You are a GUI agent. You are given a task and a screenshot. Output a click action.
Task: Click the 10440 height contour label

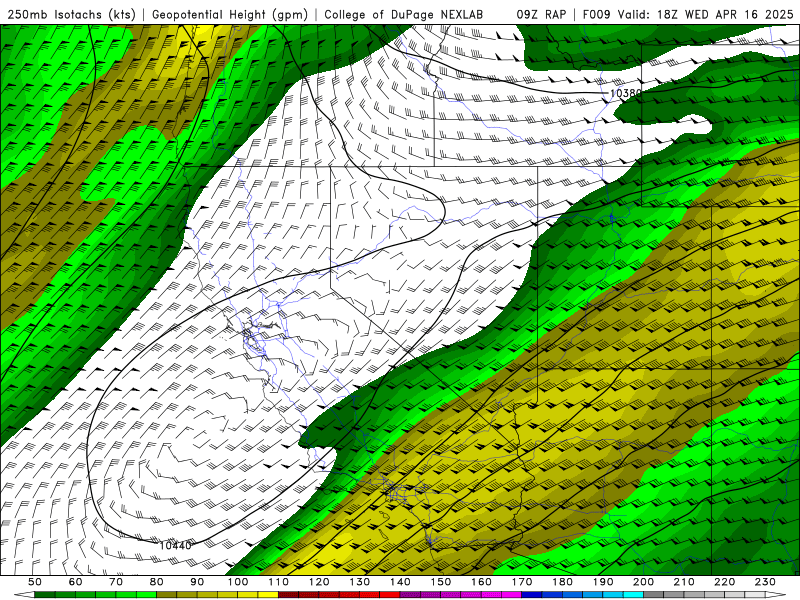(175, 545)
